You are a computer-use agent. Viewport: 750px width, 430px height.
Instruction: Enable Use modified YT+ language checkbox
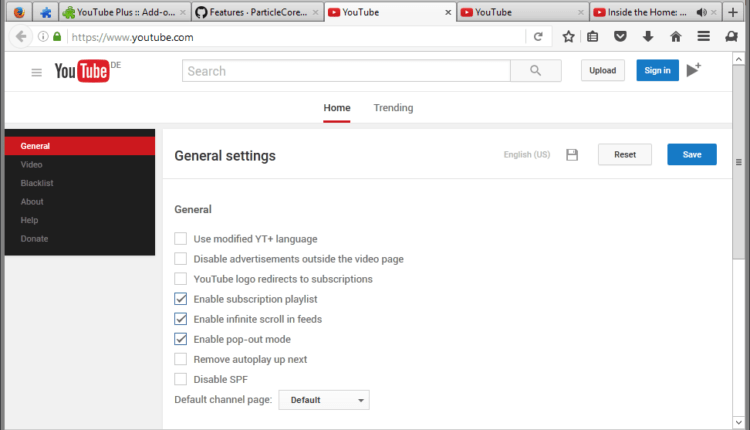click(180, 238)
